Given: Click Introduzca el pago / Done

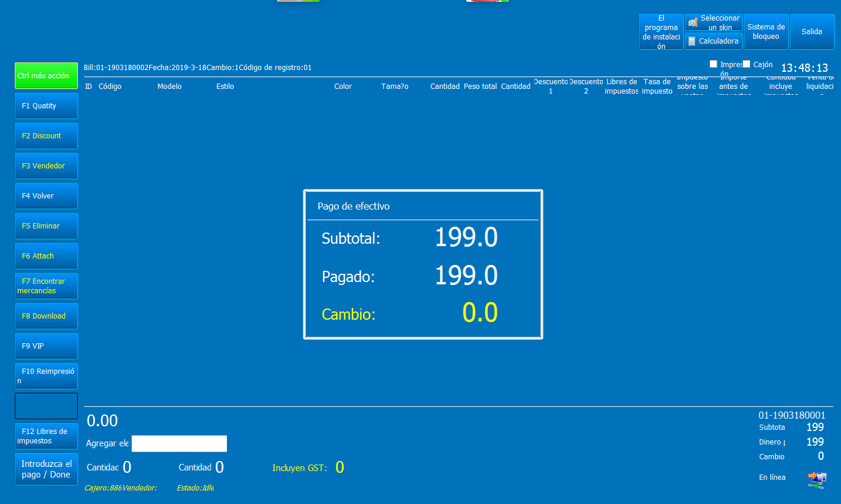Looking at the screenshot, I should [x=46, y=469].
